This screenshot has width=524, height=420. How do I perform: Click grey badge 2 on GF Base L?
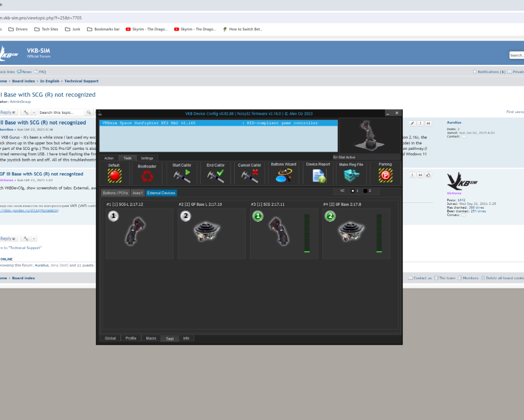pos(186,216)
